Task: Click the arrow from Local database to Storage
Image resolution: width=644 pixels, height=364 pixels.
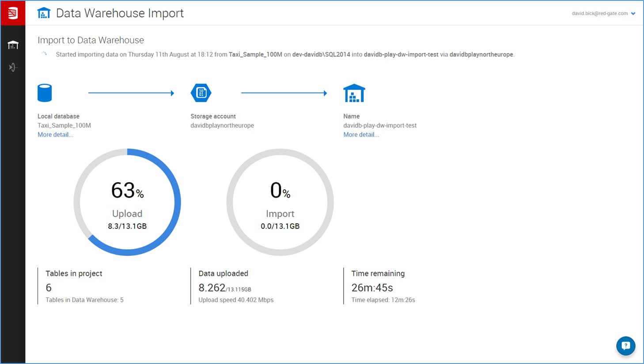Action: tap(131, 93)
